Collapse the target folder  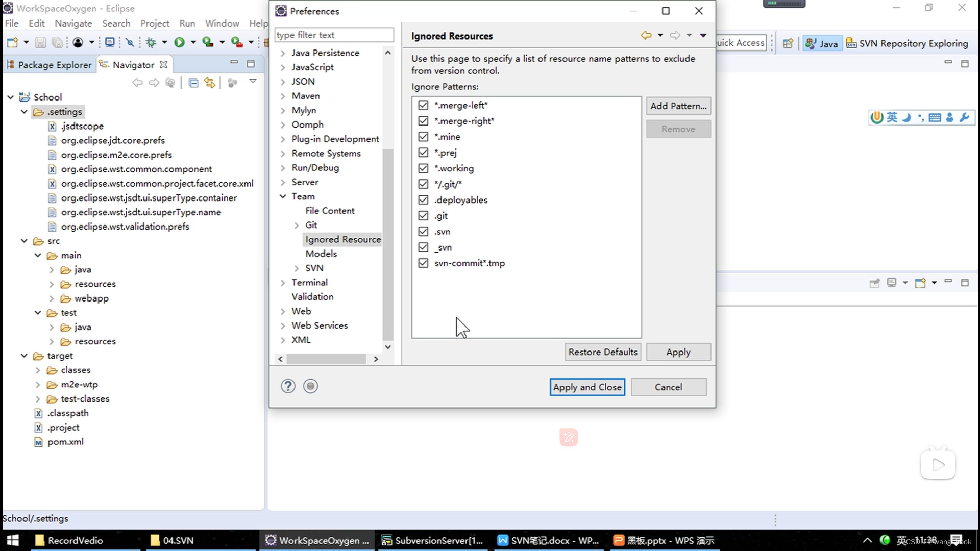tap(24, 356)
